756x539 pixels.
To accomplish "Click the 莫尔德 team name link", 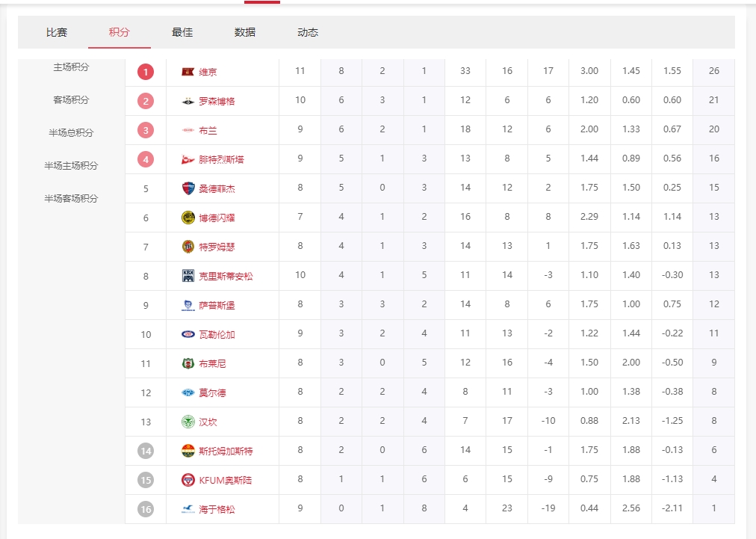I will pyautogui.click(x=212, y=392).
